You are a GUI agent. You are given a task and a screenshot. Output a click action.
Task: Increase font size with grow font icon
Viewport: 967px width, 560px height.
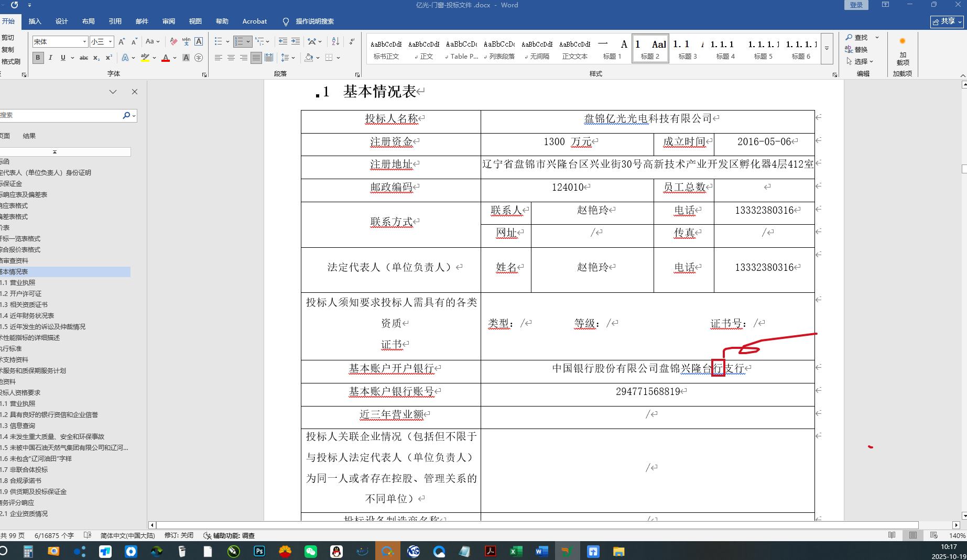point(122,41)
